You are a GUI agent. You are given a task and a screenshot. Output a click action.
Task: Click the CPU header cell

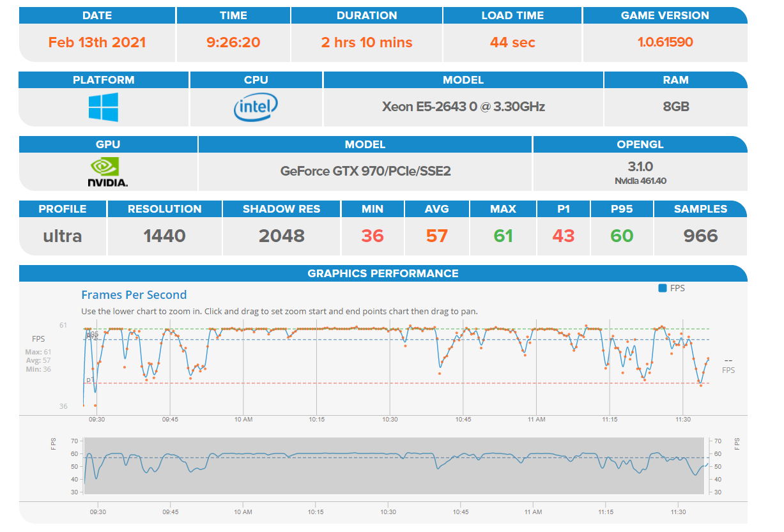(256, 80)
